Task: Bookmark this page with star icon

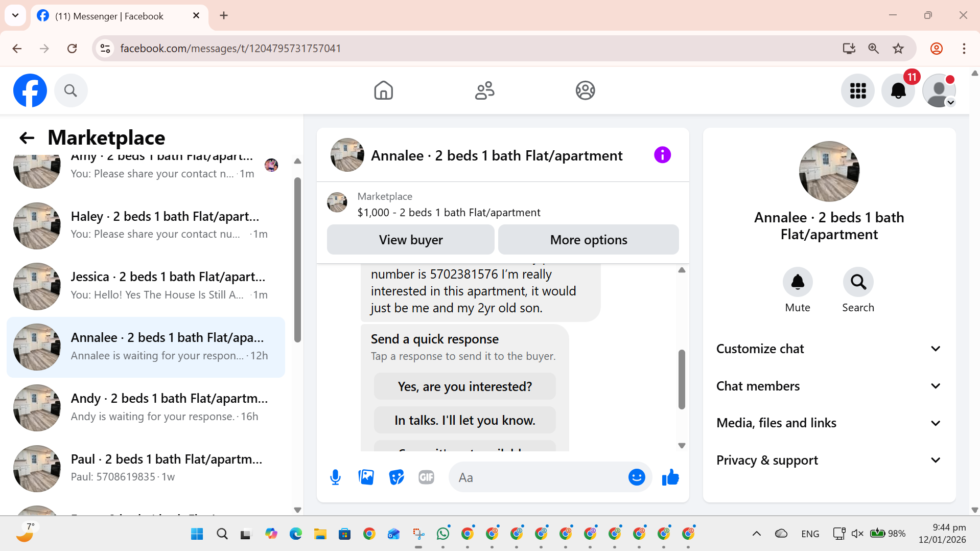Action: pos(898,49)
